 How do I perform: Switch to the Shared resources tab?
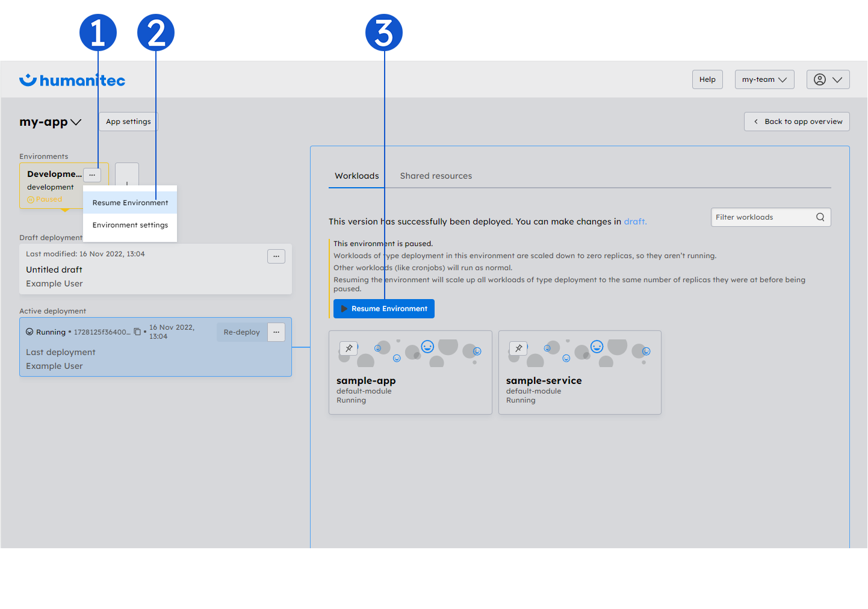click(x=436, y=176)
